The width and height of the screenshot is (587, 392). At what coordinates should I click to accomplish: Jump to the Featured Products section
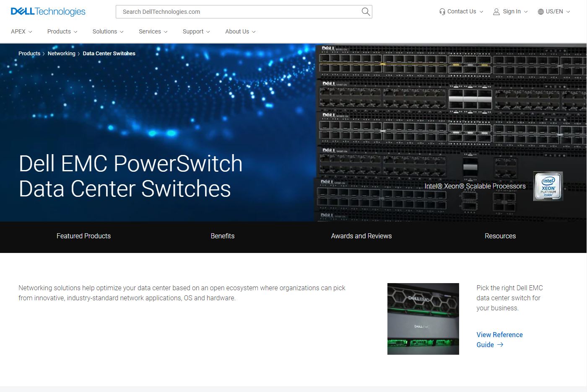[x=83, y=236]
